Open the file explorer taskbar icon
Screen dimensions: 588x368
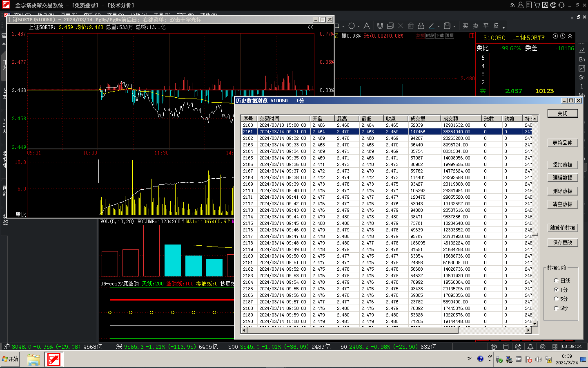coord(33,359)
